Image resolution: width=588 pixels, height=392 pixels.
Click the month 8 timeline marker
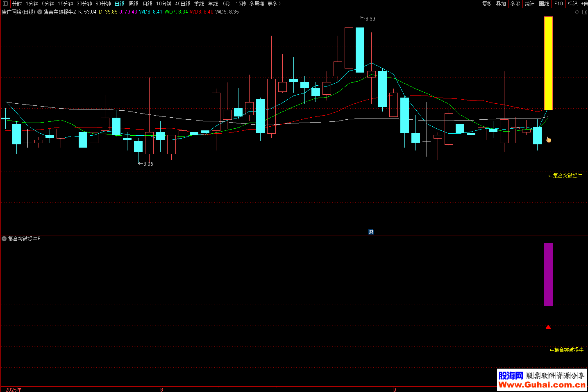click(x=161, y=390)
